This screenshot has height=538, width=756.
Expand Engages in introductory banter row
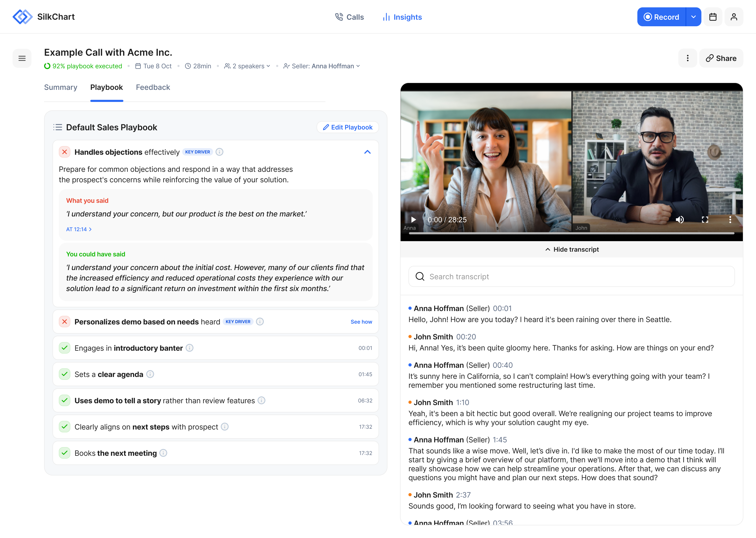(x=216, y=348)
